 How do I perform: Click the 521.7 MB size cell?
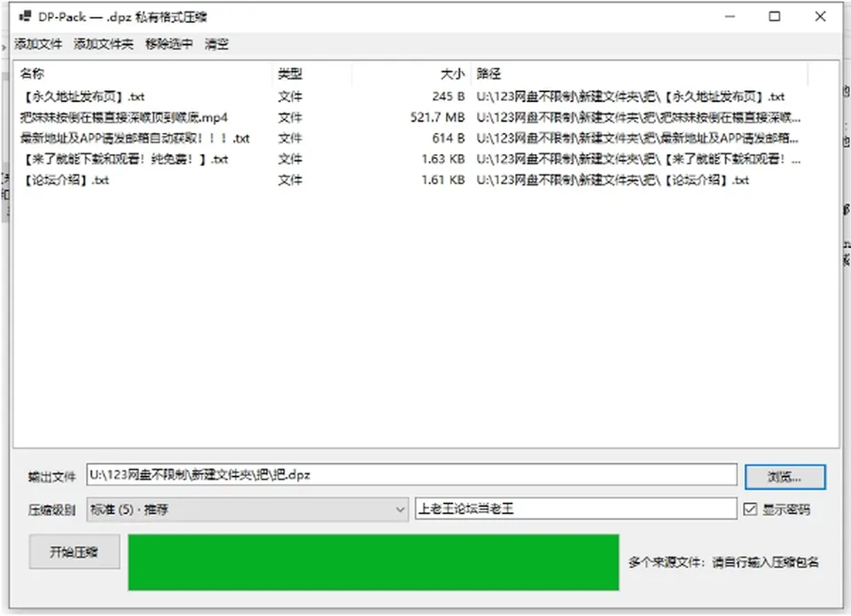click(437, 118)
